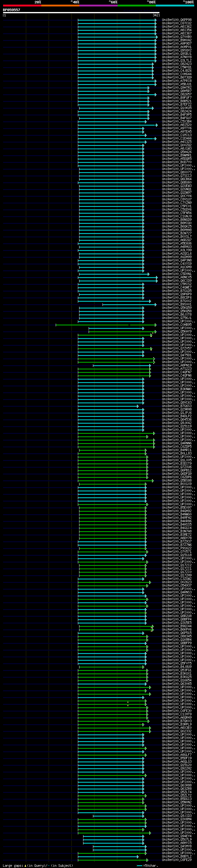Select hit label UniRef100_C0HB95
Viewport: 197px width, 868px height.
pyautogui.click(x=176, y=325)
